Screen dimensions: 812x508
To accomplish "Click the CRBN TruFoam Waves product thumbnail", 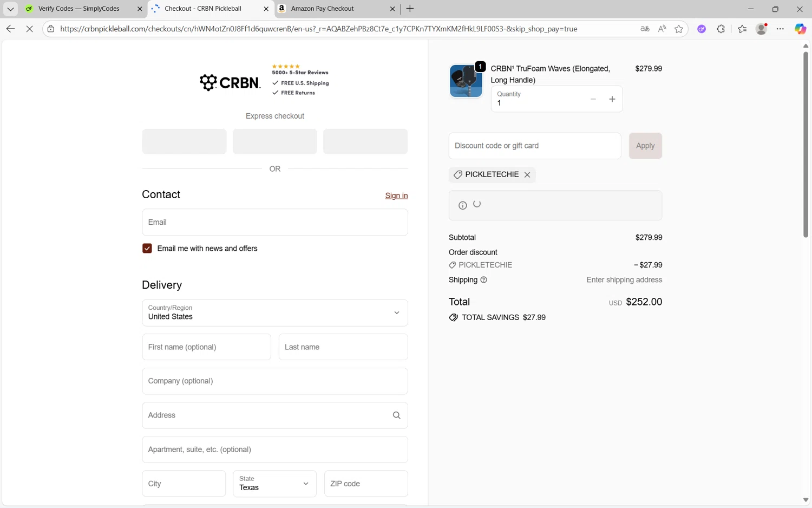I will (466, 81).
